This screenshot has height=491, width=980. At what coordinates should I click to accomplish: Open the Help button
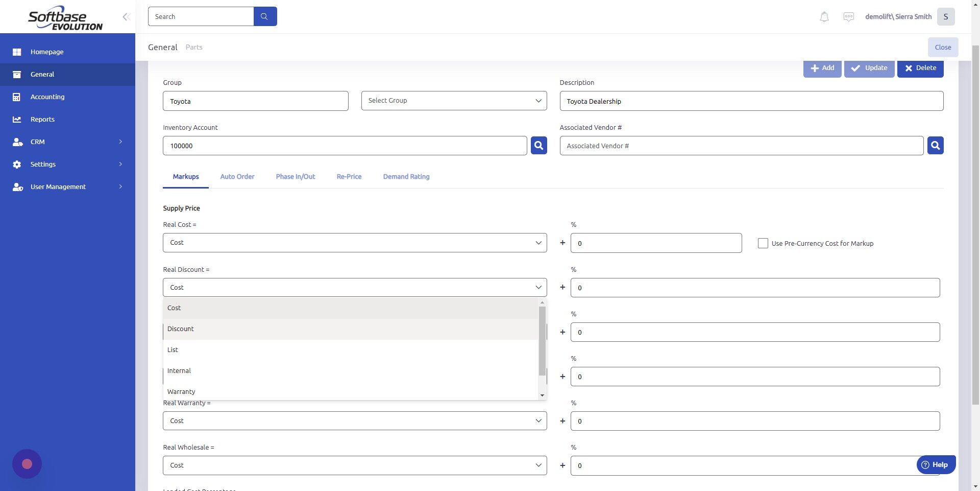[x=936, y=464]
